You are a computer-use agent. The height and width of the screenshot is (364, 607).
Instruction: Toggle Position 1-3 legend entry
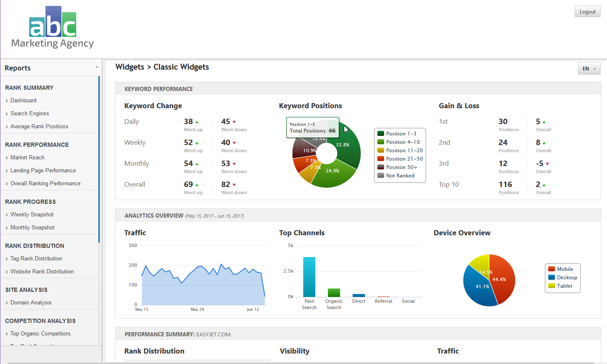[401, 134]
